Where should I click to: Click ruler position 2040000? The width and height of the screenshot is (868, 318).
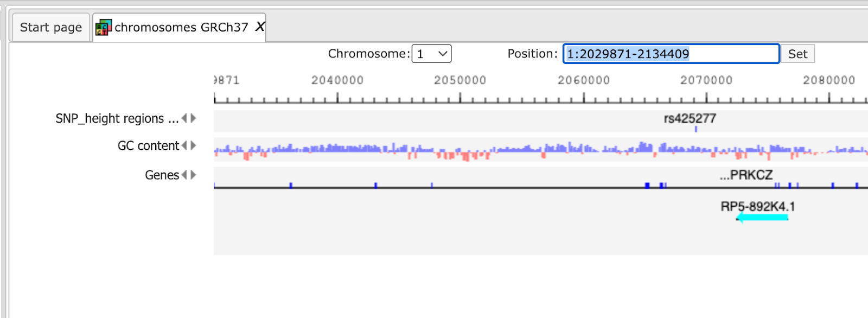tap(337, 80)
